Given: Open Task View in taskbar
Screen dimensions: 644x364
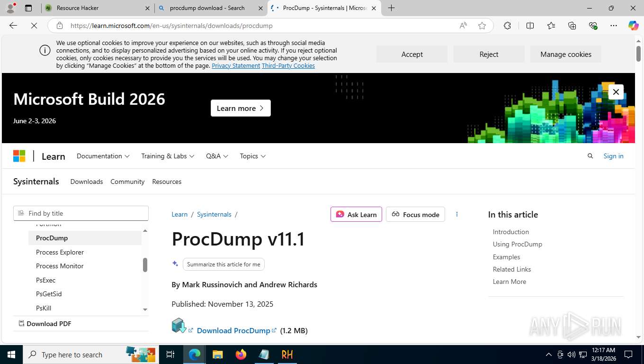Looking at the screenshot, I should [x=170, y=355].
